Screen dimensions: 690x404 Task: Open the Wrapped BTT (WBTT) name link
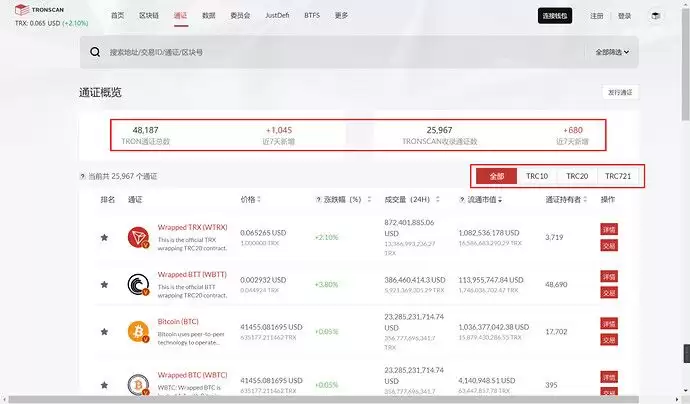click(x=192, y=274)
